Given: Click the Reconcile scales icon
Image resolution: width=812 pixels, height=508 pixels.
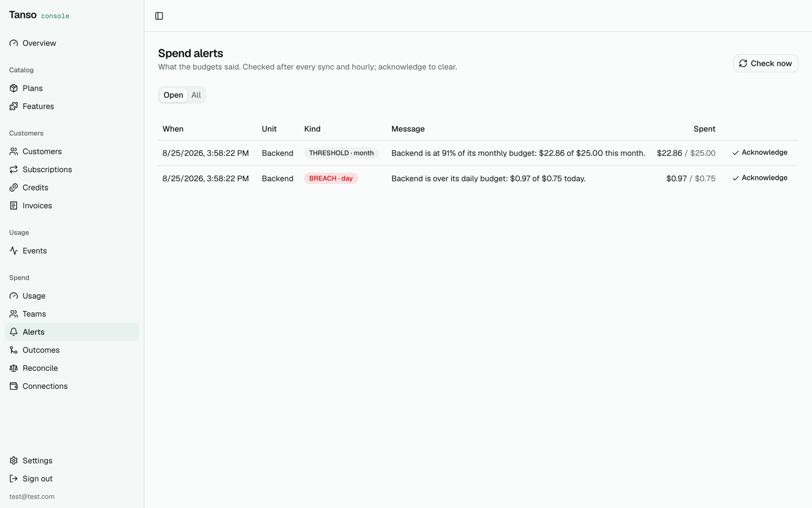Looking at the screenshot, I should pos(14,368).
